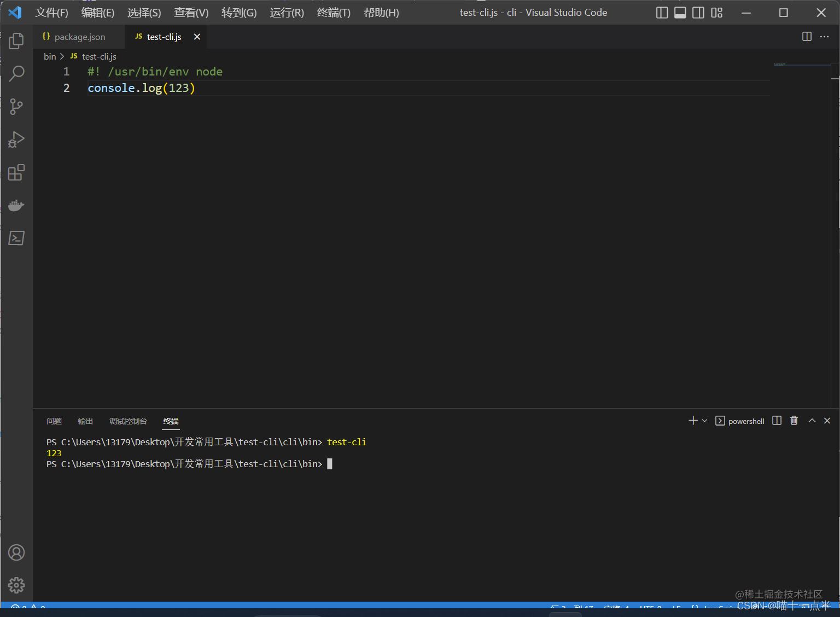Open the 查看(V) menu

coord(191,13)
